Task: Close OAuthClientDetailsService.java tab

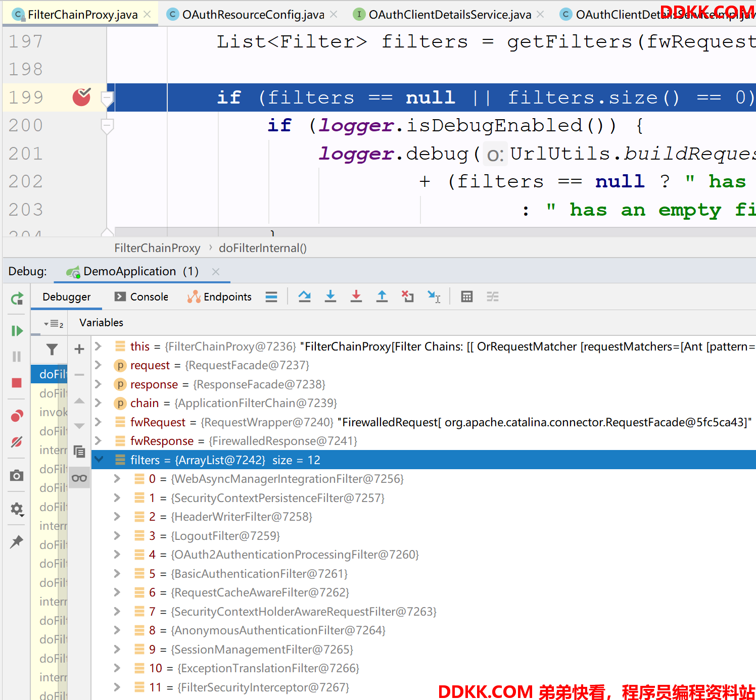Action: click(x=540, y=15)
